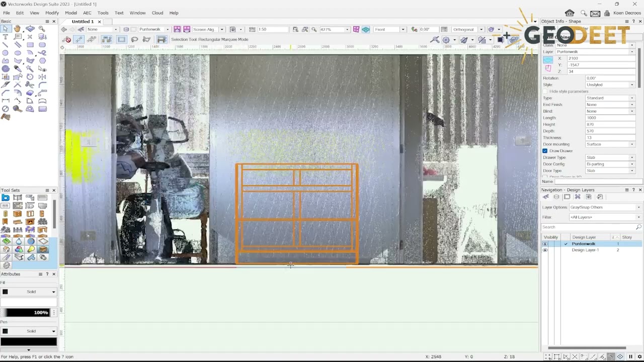Open the Basic palette menu button
This screenshot has height=362, width=644.
47,21
